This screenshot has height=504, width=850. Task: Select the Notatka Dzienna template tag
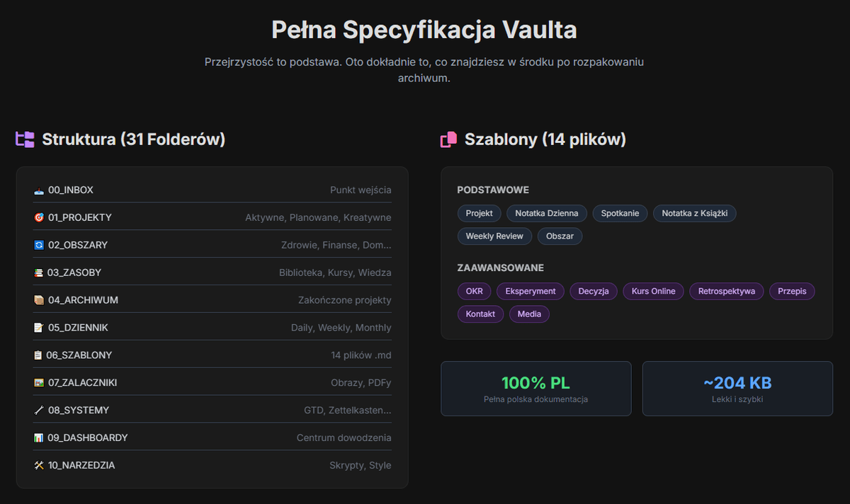pyautogui.click(x=546, y=213)
